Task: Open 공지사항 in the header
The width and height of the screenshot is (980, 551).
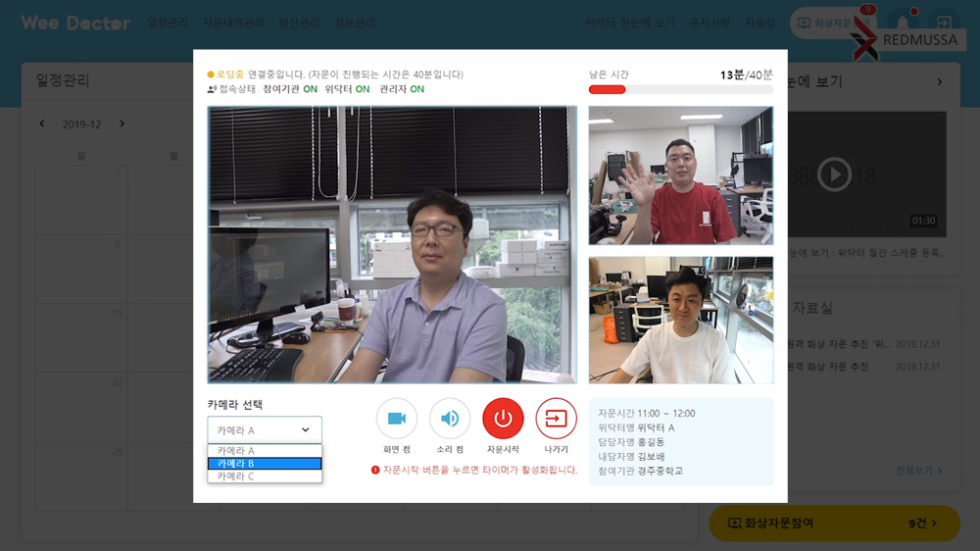Action: tap(710, 24)
